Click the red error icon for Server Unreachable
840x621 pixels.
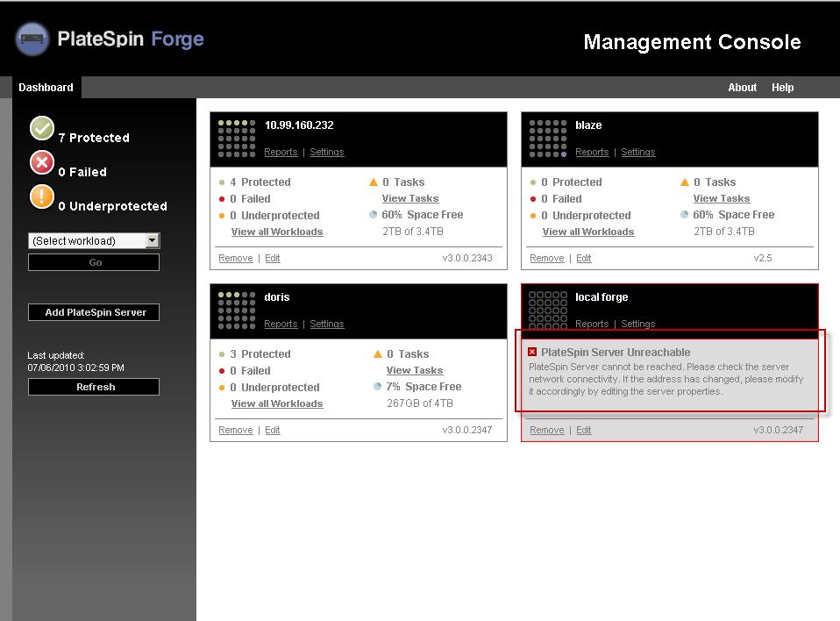[x=532, y=352]
